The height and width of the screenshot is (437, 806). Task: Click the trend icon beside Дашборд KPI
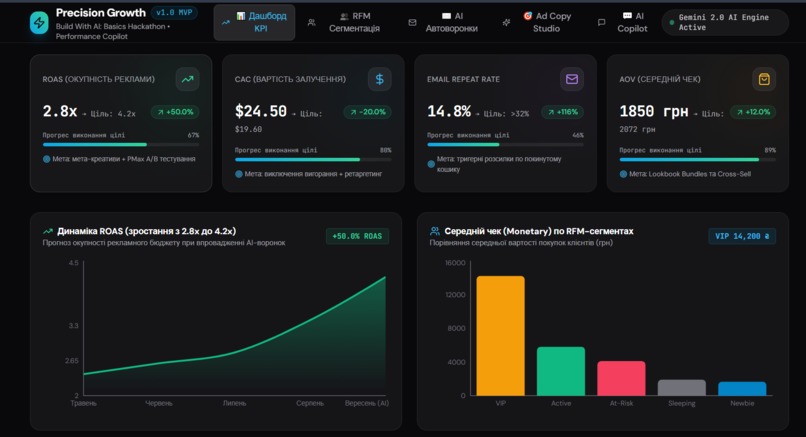(x=226, y=23)
